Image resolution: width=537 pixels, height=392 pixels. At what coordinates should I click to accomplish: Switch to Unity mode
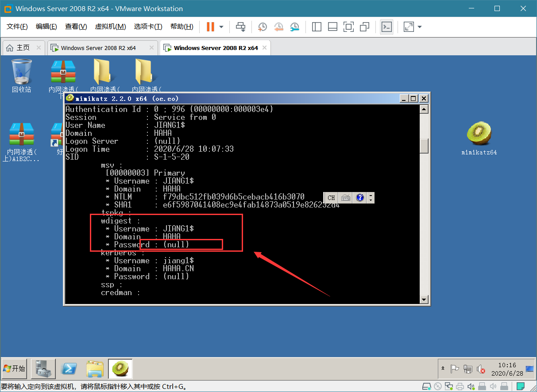pyautogui.click(x=364, y=27)
